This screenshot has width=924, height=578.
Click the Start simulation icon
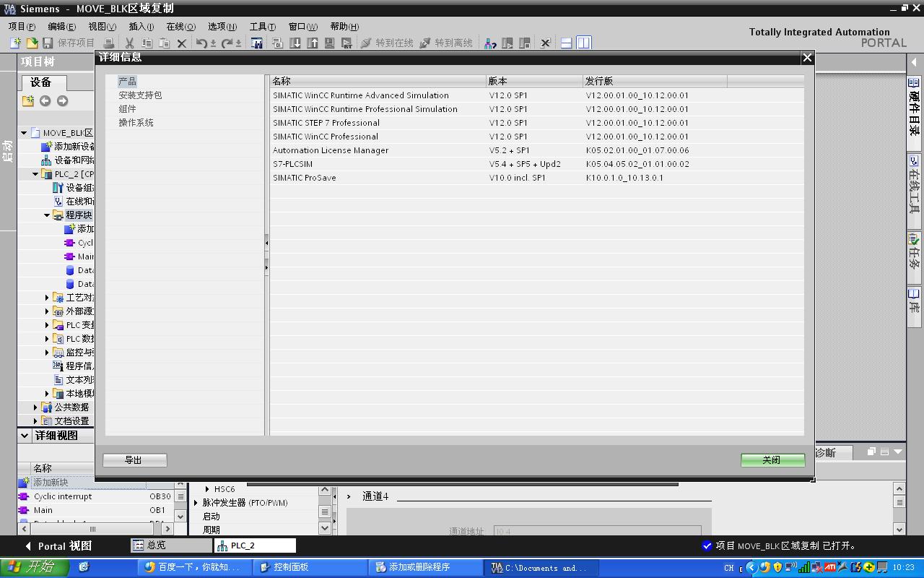329,43
